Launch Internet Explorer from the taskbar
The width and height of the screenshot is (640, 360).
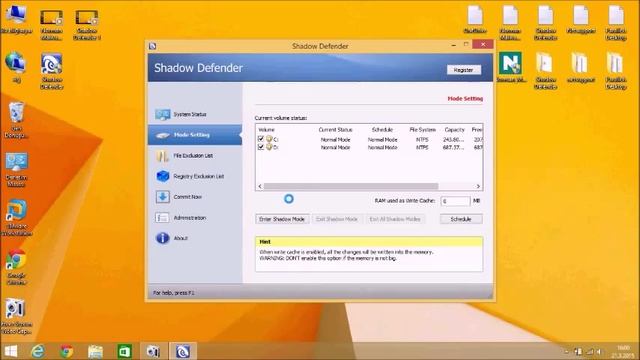[38, 351]
